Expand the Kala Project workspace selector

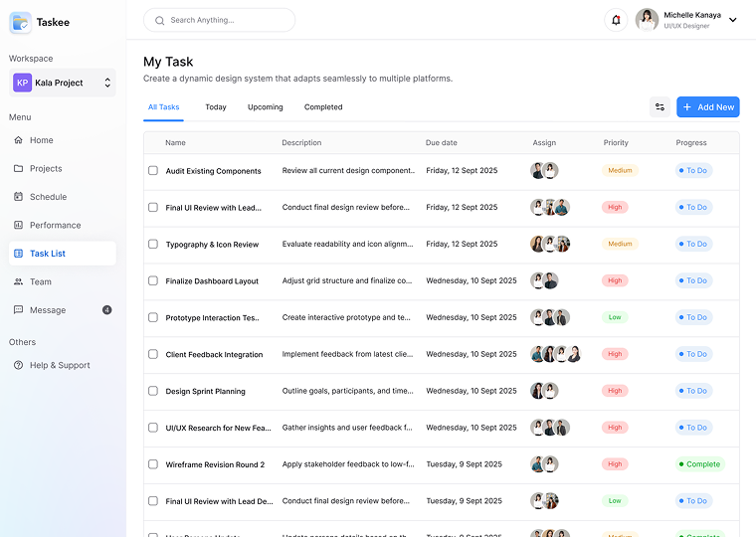click(x=63, y=83)
